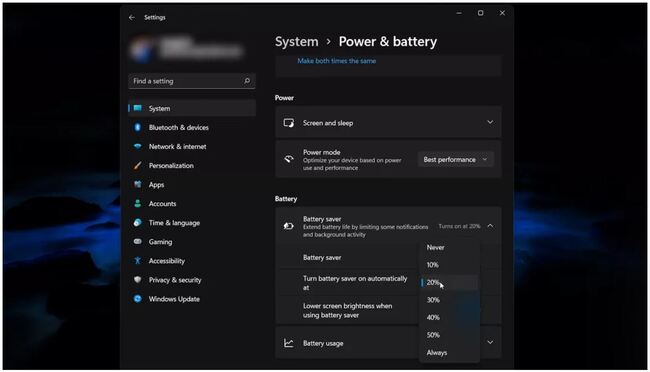
Task: Click the Power & battery page title
Action: (388, 42)
